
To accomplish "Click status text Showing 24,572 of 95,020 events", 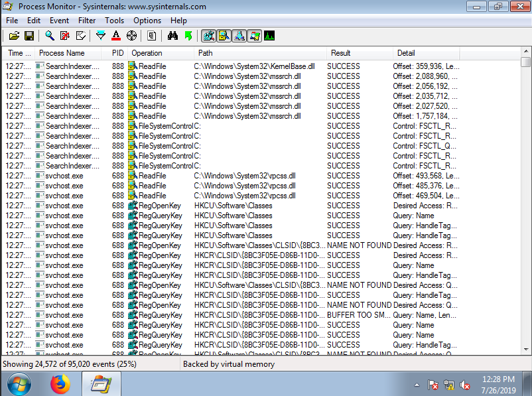I will point(70,364).
